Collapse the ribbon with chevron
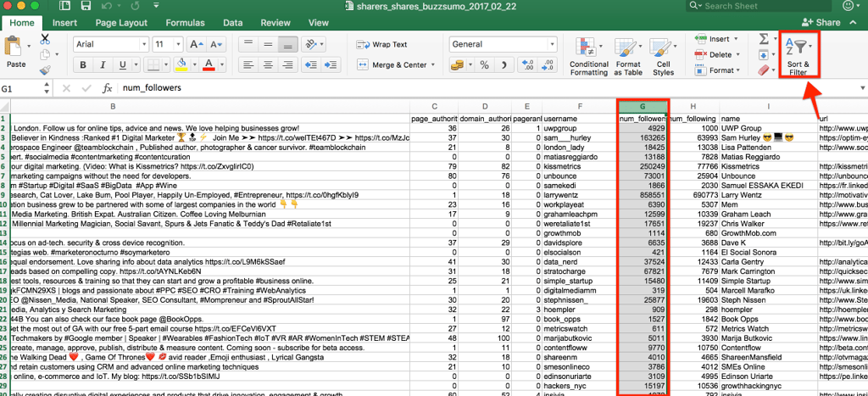The height and width of the screenshot is (396, 868). coord(853,23)
